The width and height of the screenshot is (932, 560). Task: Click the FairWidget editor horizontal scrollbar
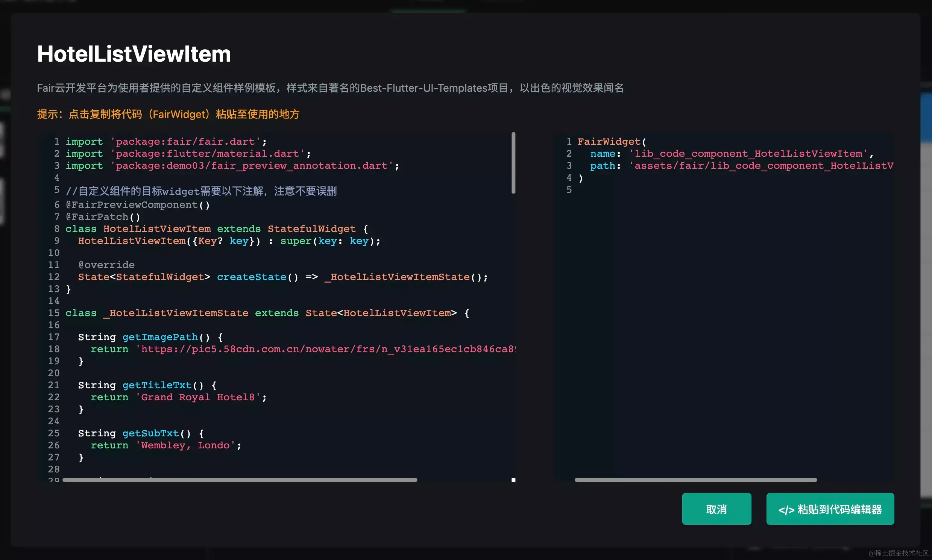695,480
